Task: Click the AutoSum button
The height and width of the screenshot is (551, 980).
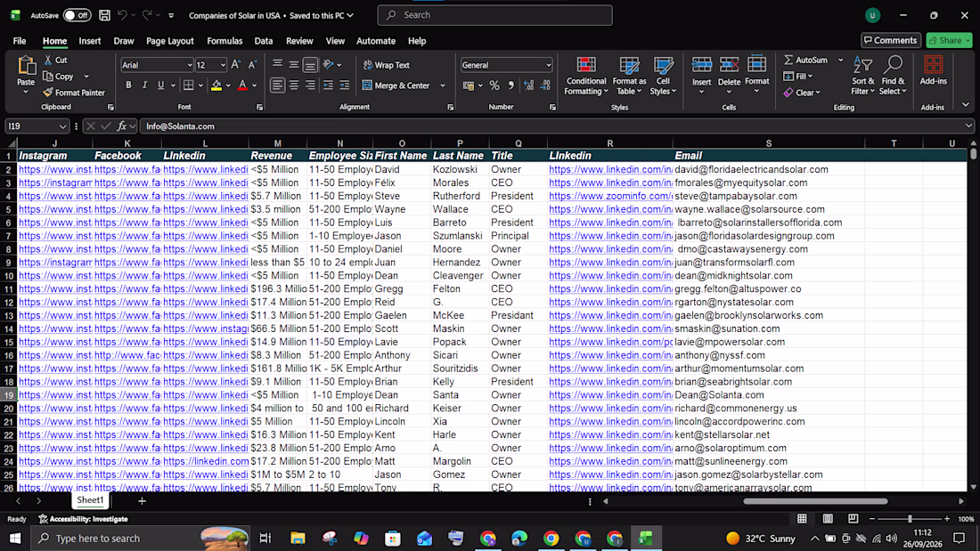Action: coord(805,60)
